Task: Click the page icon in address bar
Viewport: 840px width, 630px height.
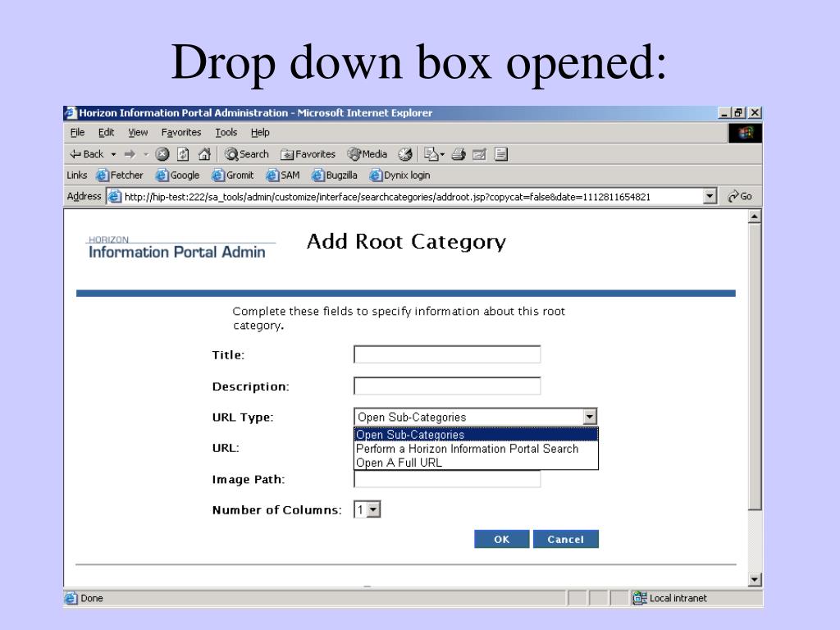Action: (115, 197)
